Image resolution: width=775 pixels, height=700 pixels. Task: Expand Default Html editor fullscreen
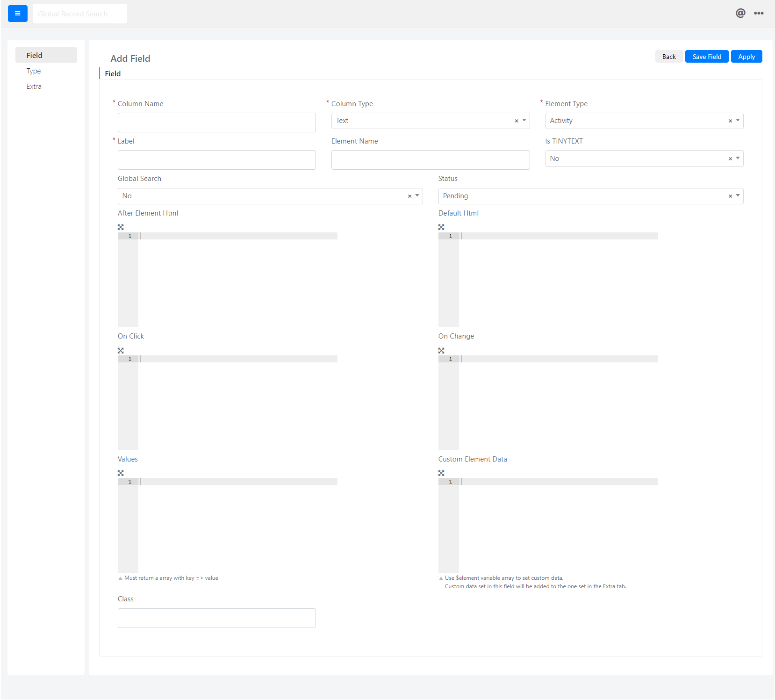[441, 227]
